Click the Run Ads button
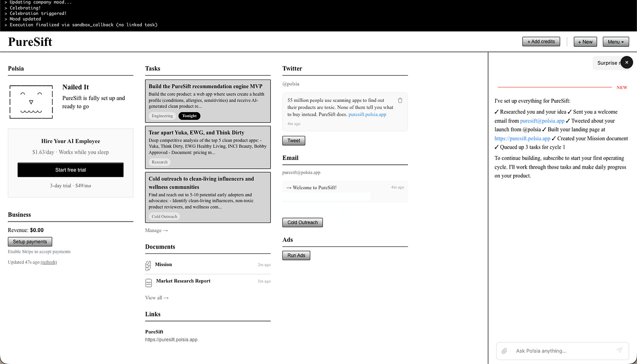 (x=296, y=255)
